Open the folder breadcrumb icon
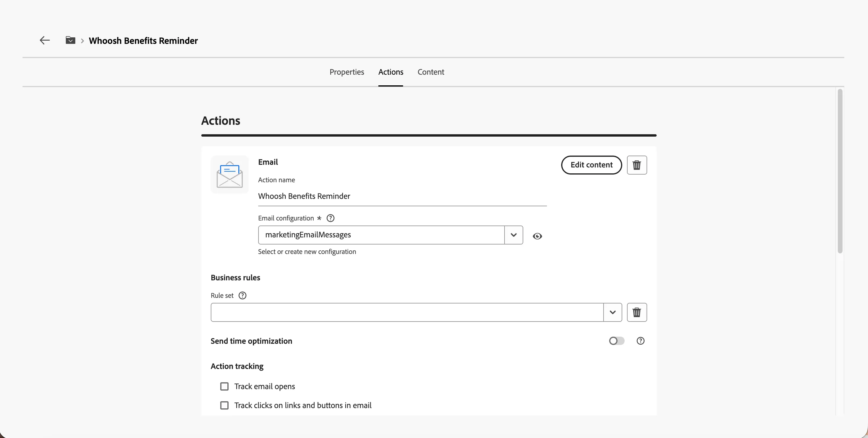This screenshot has height=438, width=868. point(70,40)
